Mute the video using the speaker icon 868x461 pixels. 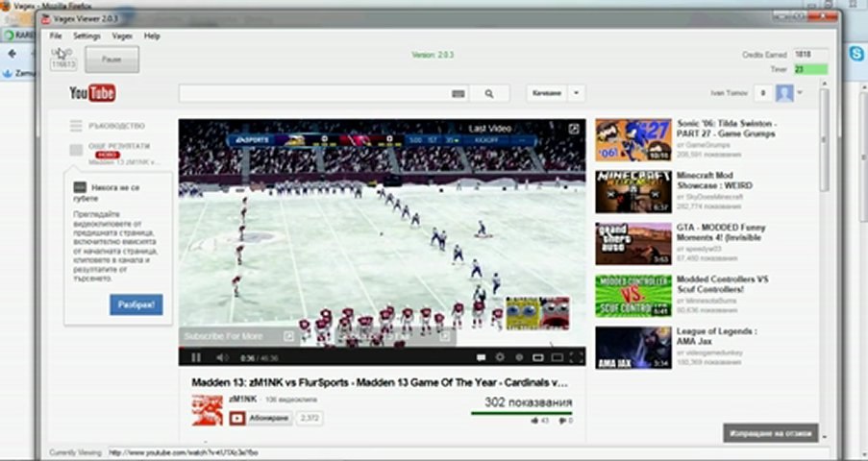tap(222, 357)
